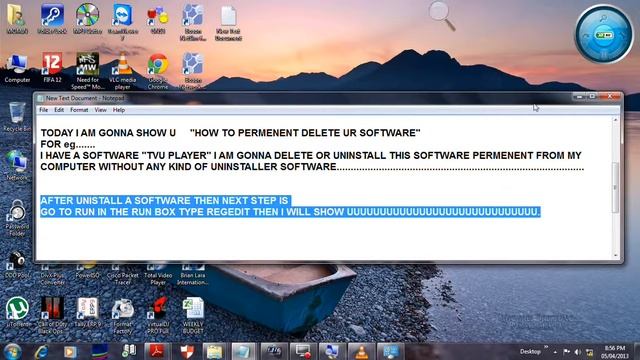Open the VLC media player desktop shortcut
This screenshot has width=640, height=360.
pyautogui.click(x=122, y=71)
